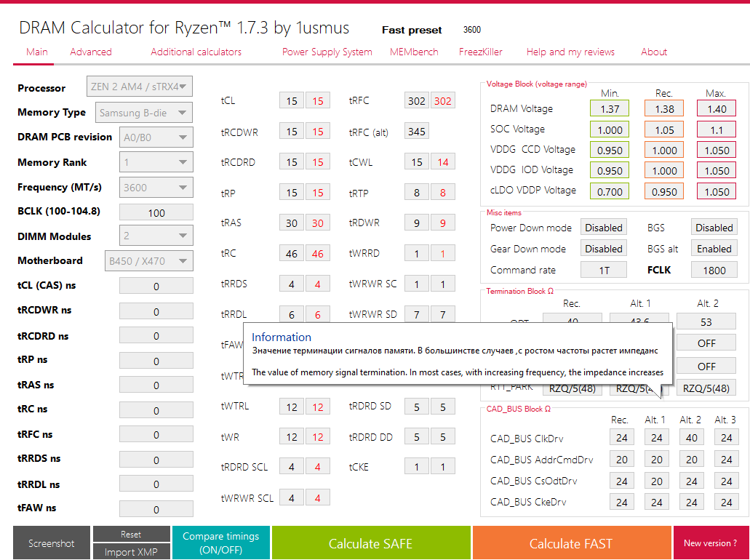Click the tRAS ns input field
Screen dimensions: 750x560
pos(156,385)
